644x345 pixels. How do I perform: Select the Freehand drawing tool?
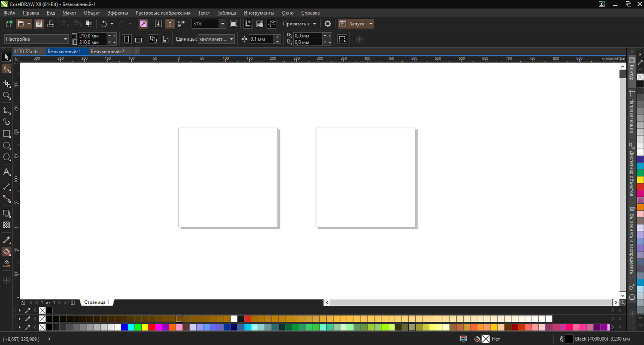point(6,111)
